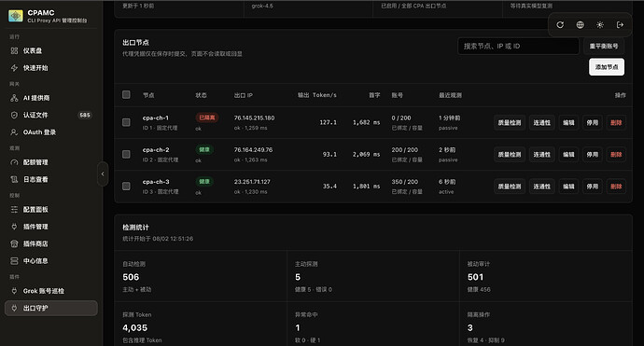Click the 健康 status badge of cpa-ch-3
The height and width of the screenshot is (346, 644).
coord(204,182)
